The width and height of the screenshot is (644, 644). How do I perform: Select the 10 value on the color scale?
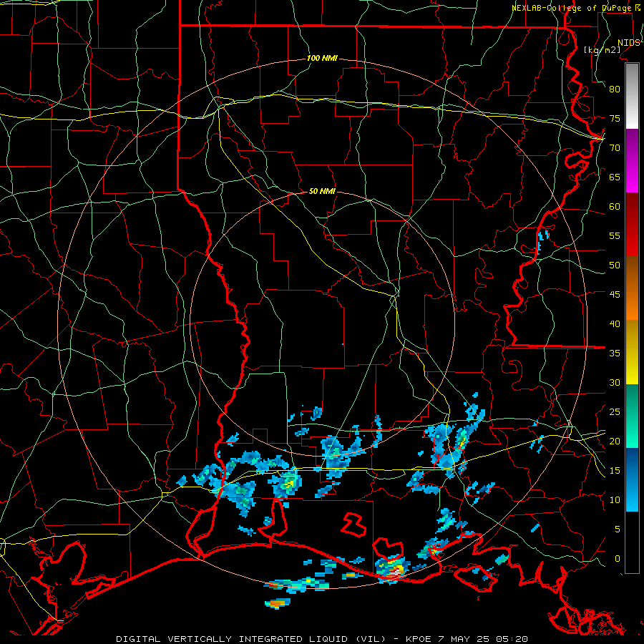[x=615, y=500]
